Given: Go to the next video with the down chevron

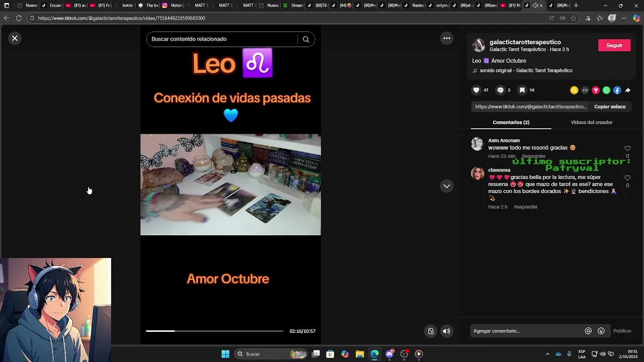Looking at the screenshot, I should (x=446, y=186).
